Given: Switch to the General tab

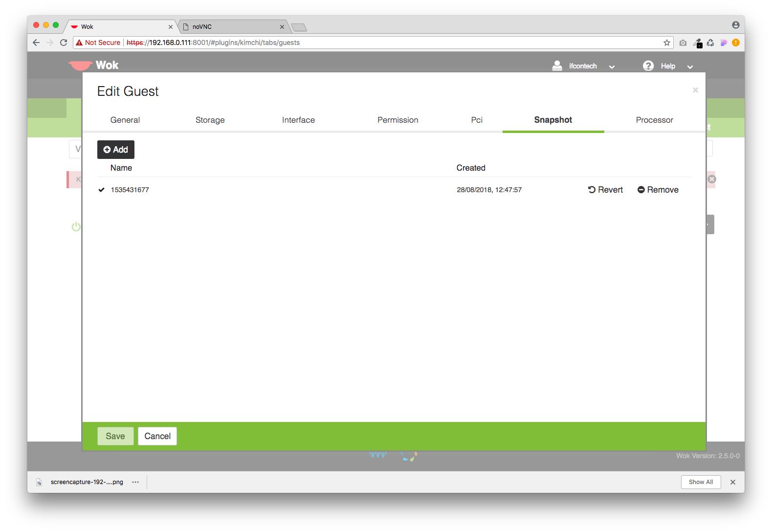Looking at the screenshot, I should [125, 120].
